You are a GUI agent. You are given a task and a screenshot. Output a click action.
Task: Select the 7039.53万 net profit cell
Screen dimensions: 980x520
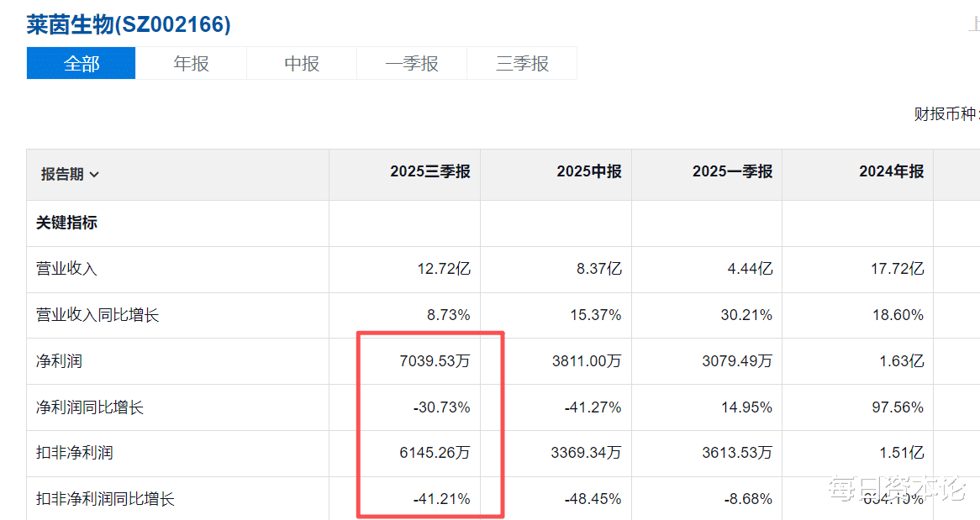[435, 361]
